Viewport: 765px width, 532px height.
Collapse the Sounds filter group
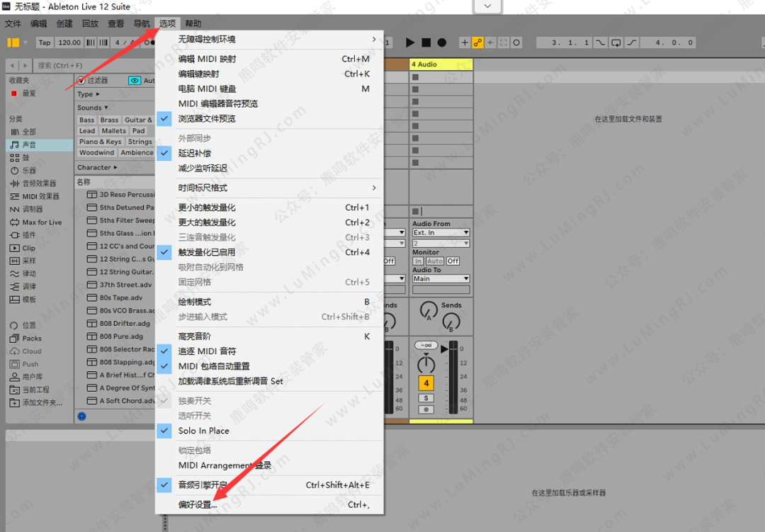(x=93, y=108)
